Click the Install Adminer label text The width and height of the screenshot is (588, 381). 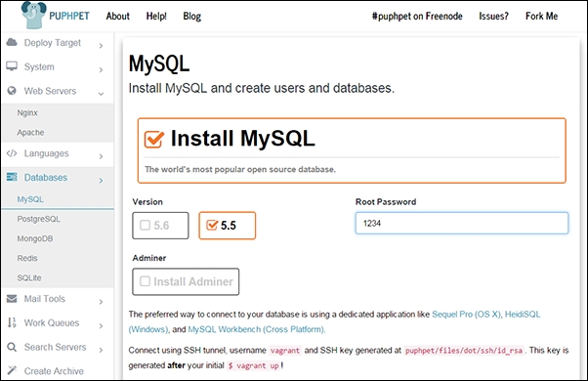point(193,281)
